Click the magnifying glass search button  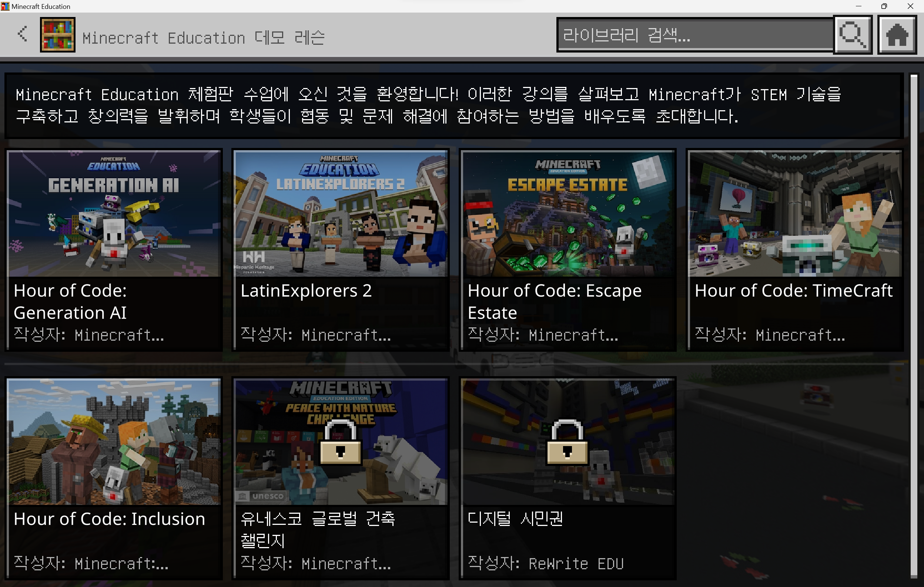852,35
